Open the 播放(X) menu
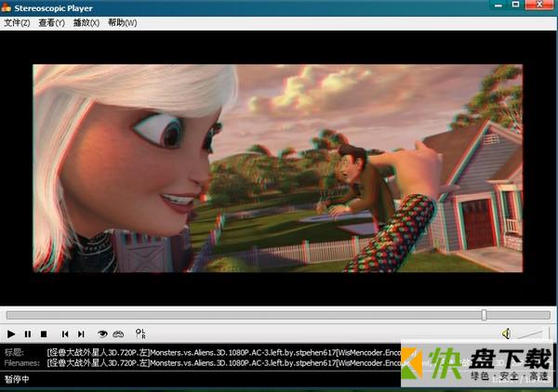This screenshot has height=392, width=558. (86, 23)
